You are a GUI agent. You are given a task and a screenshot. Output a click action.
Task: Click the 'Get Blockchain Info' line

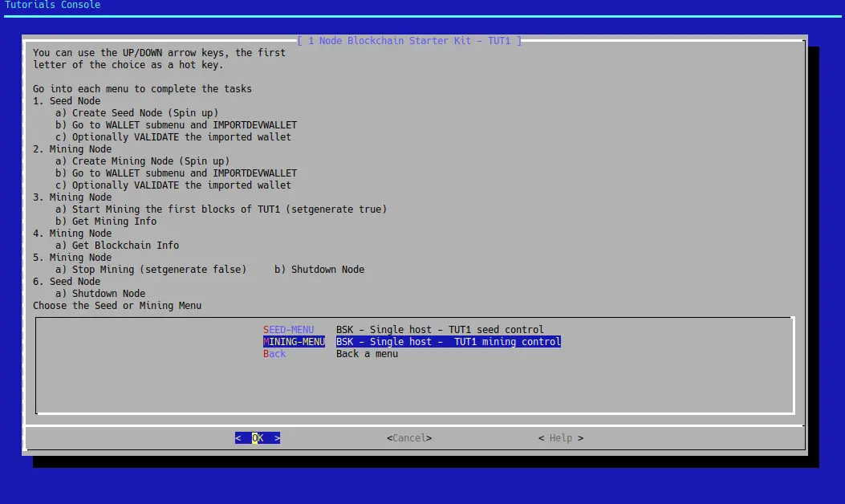[117, 246]
